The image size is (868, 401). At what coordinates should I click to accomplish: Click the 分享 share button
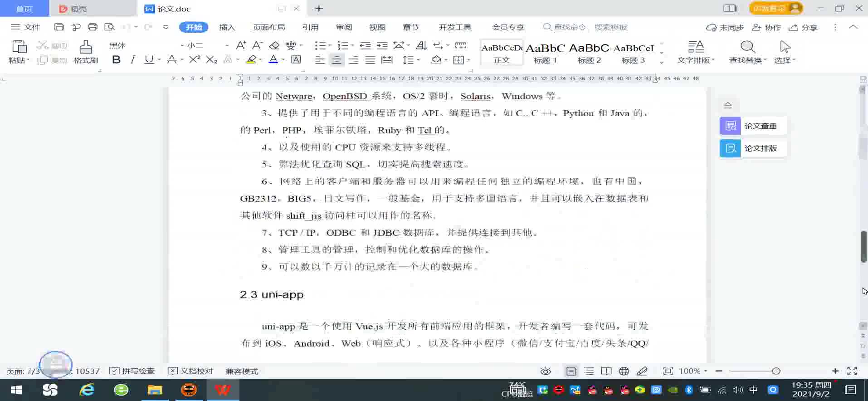pos(803,27)
